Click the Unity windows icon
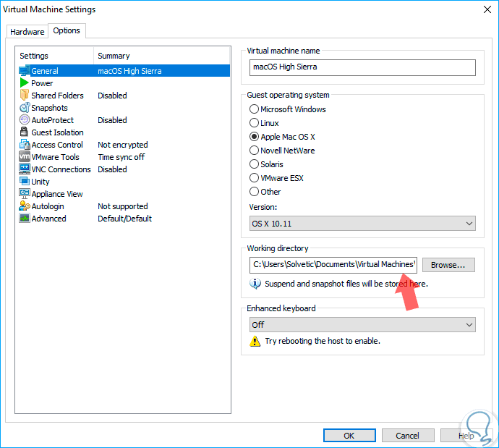 (25, 181)
